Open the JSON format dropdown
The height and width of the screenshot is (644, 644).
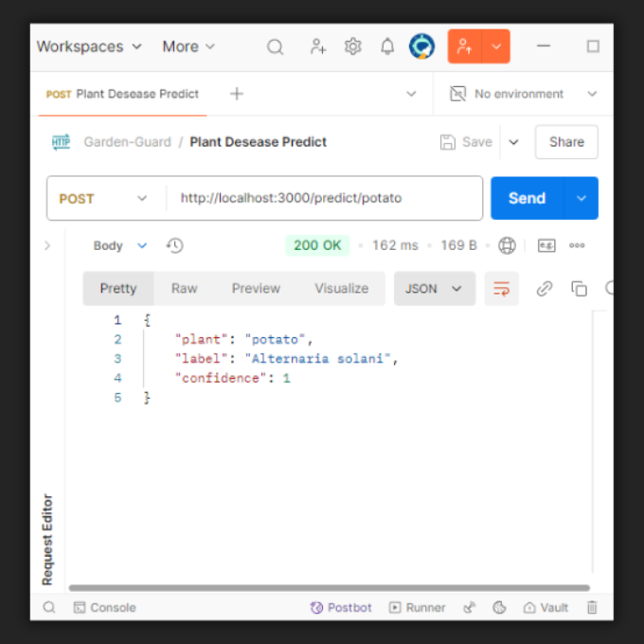click(434, 289)
